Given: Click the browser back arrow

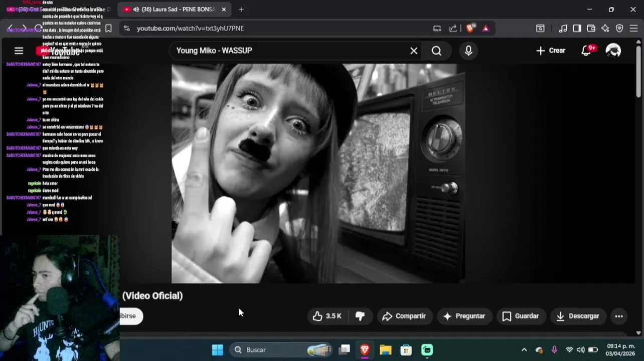Looking at the screenshot, I should pyautogui.click(x=10, y=28).
